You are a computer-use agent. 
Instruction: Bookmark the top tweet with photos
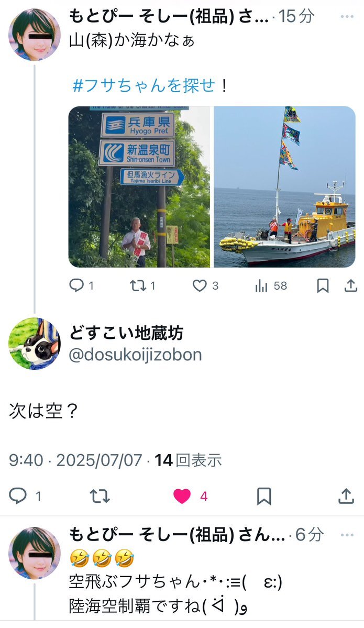tap(323, 285)
